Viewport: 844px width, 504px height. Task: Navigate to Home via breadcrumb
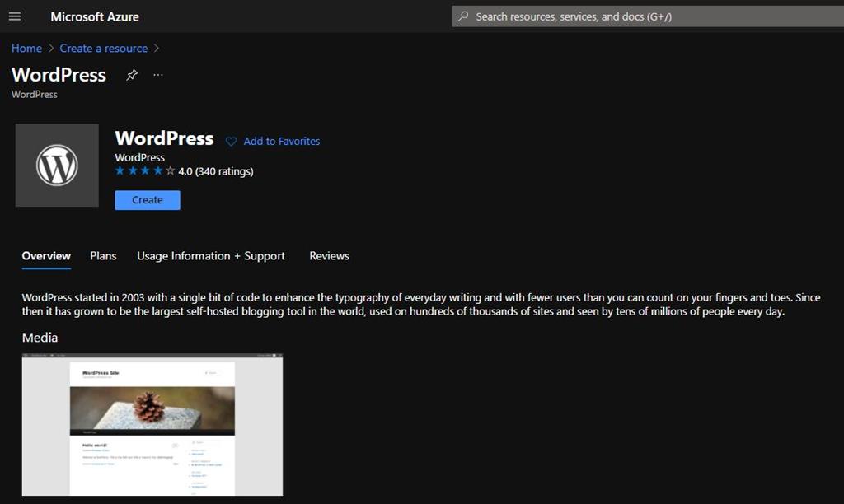pos(26,48)
